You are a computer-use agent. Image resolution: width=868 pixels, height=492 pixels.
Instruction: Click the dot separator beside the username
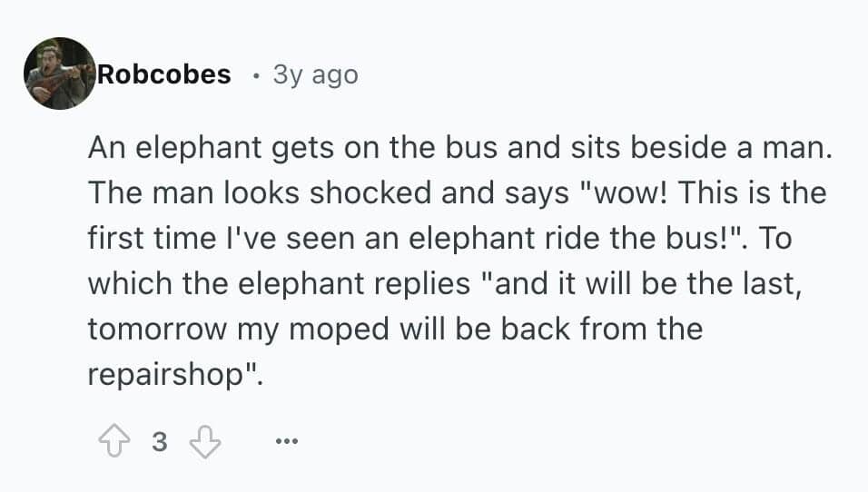257,75
